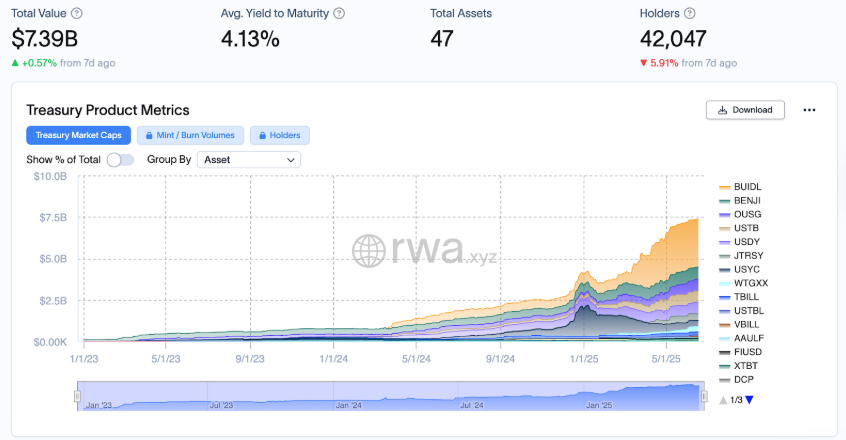846x440 pixels.
Task: Click the 42,047 holders count
Action: [673, 39]
